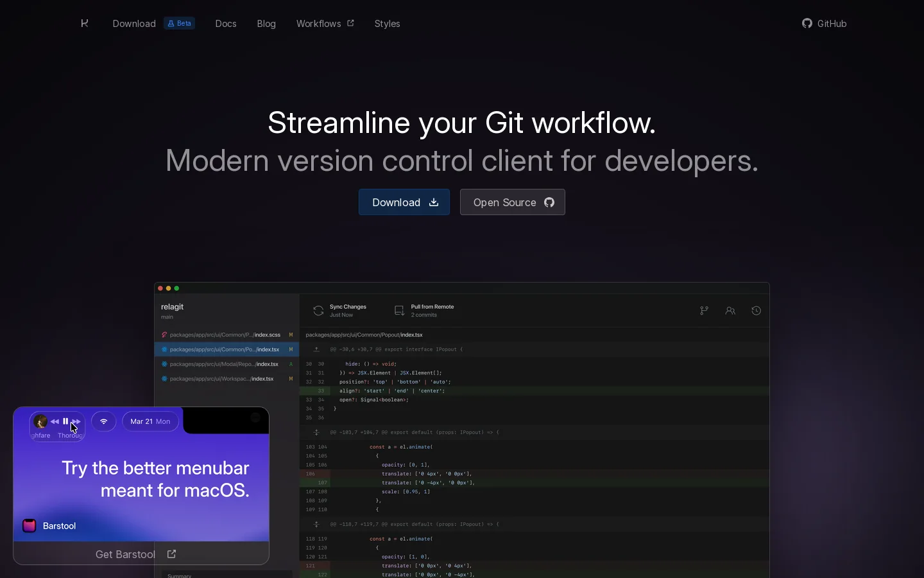Click the file path above the diff view
Viewport: 924px width, 578px height.
tap(364, 335)
